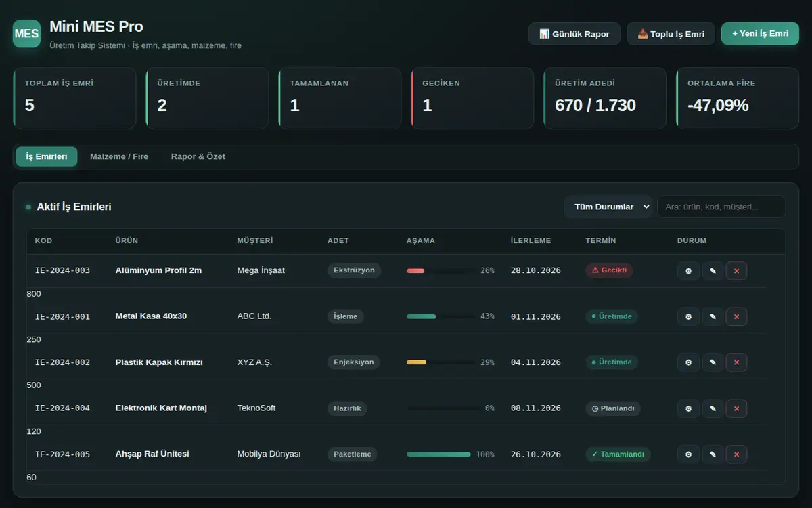
Task: Click the Planlandı status badge
Action: 613,408
